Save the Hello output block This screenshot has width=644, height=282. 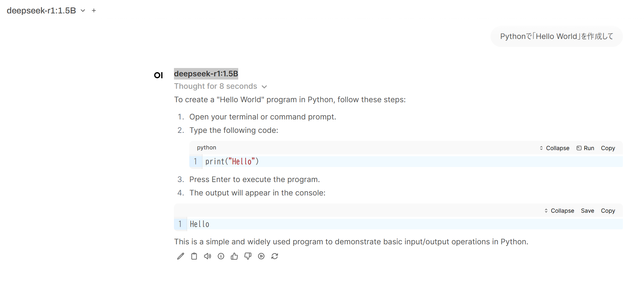(587, 211)
